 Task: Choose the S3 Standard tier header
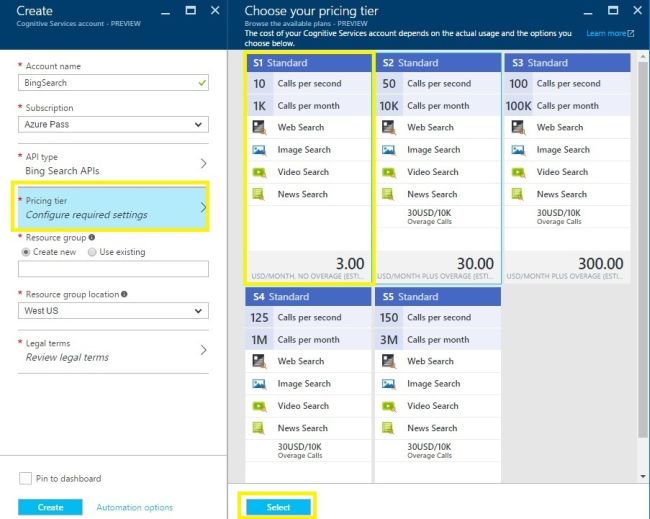click(568, 63)
